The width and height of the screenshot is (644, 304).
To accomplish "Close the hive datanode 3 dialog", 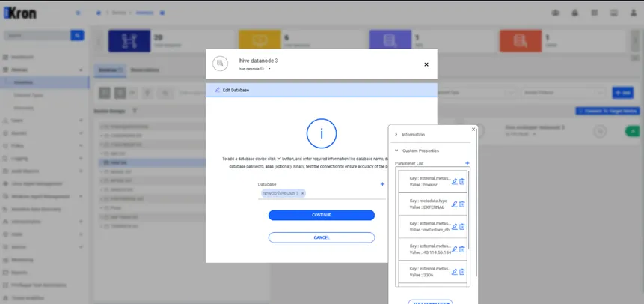I will click(426, 64).
